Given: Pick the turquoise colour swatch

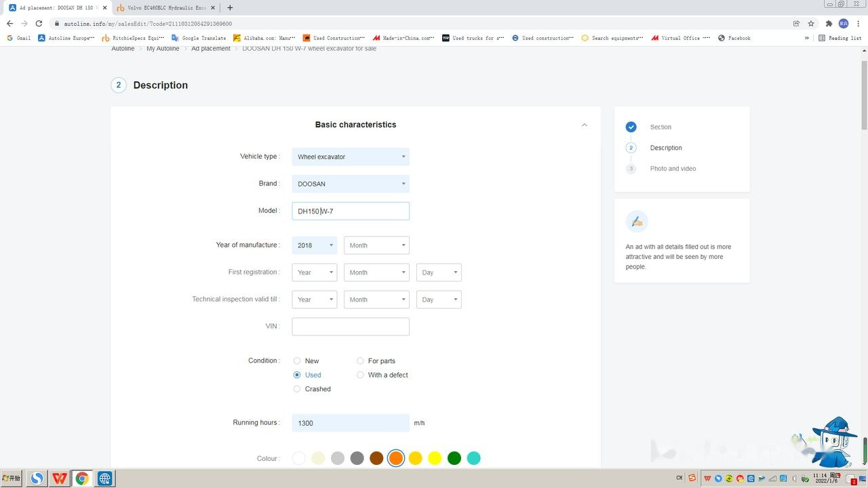Looking at the screenshot, I should [474, 458].
